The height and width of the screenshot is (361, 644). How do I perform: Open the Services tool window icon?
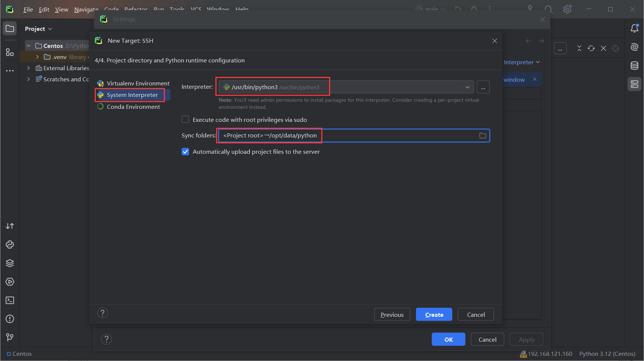(x=10, y=282)
